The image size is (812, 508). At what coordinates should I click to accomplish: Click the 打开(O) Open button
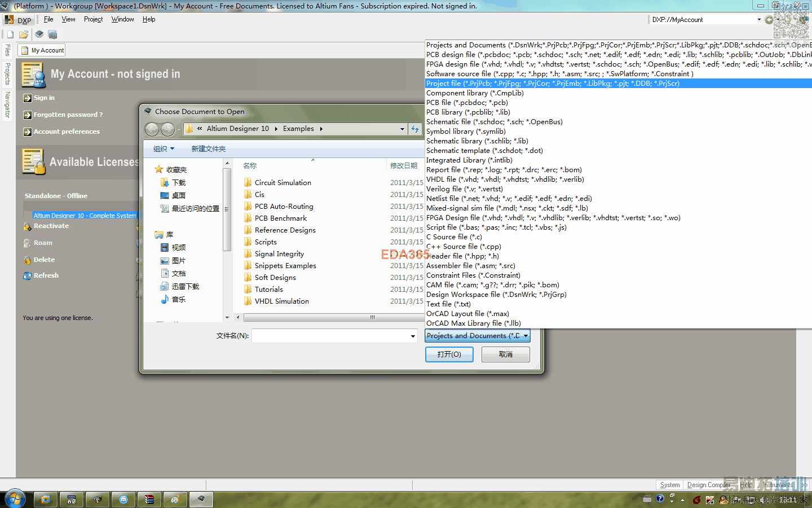pyautogui.click(x=449, y=354)
